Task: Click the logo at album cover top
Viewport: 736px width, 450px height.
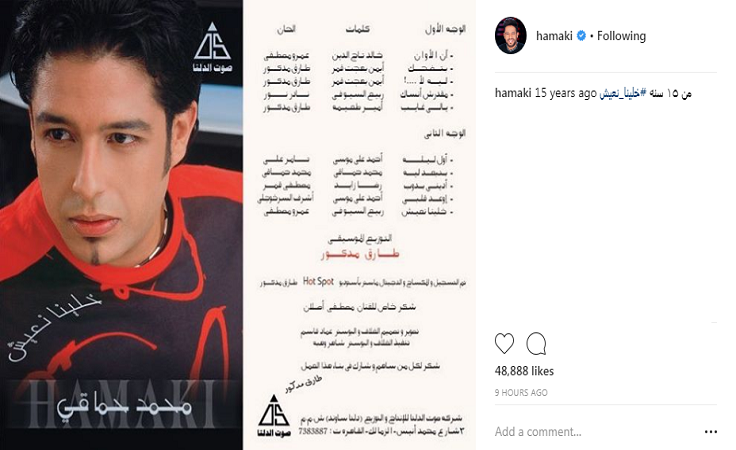Action: point(213,47)
